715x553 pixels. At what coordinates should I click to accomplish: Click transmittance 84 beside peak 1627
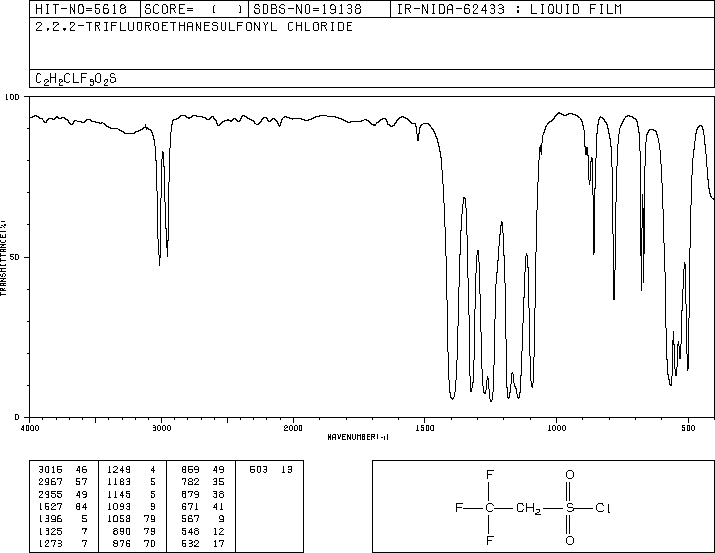[x=81, y=506]
